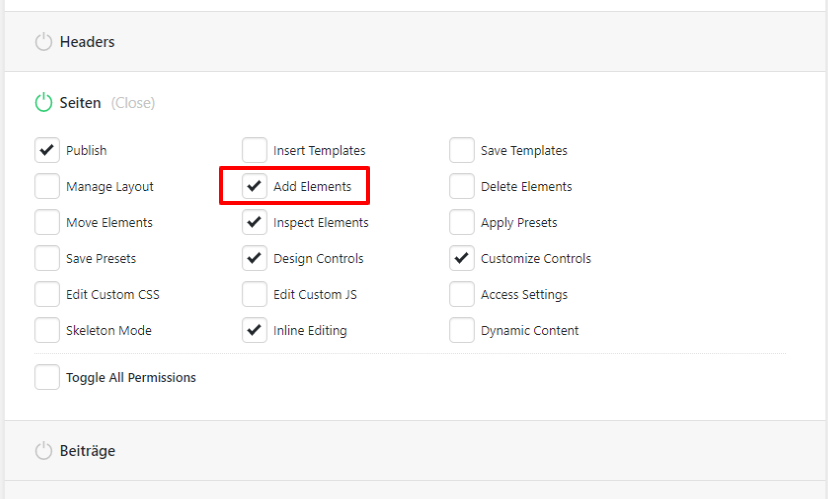Screen dimensions: 828x499
Task: Tick the Toggle All Permissions checkbox
Action: click(47, 377)
